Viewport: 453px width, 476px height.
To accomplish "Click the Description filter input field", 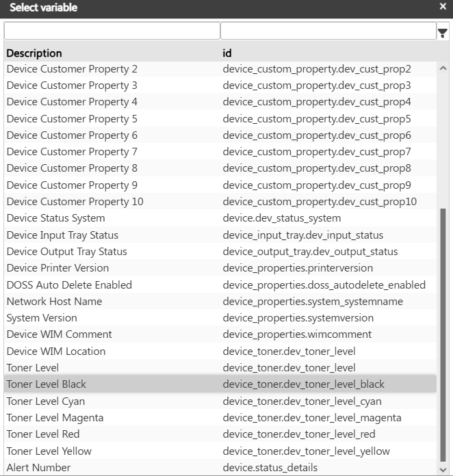I will (x=112, y=31).
